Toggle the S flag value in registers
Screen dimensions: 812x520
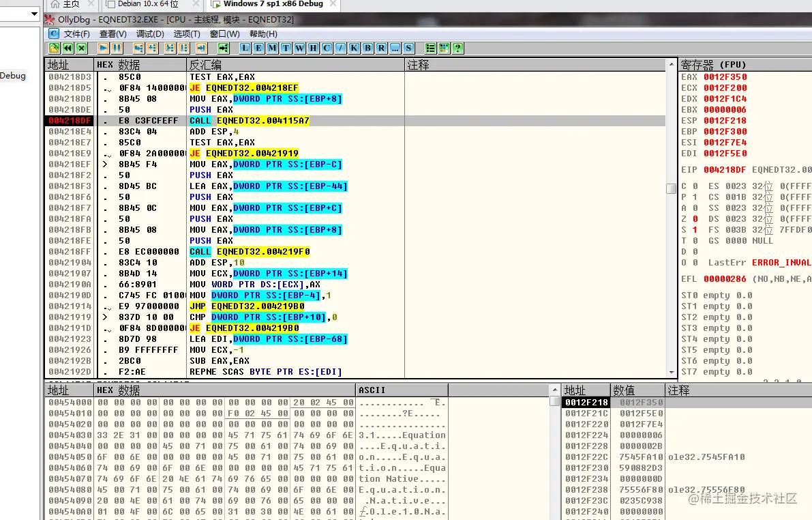pos(695,230)
